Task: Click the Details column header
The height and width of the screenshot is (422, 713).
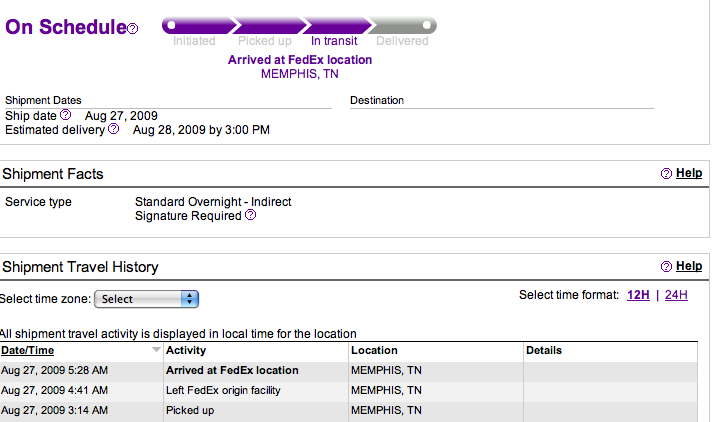Action: pyautogui.click(x=544, y=351)
